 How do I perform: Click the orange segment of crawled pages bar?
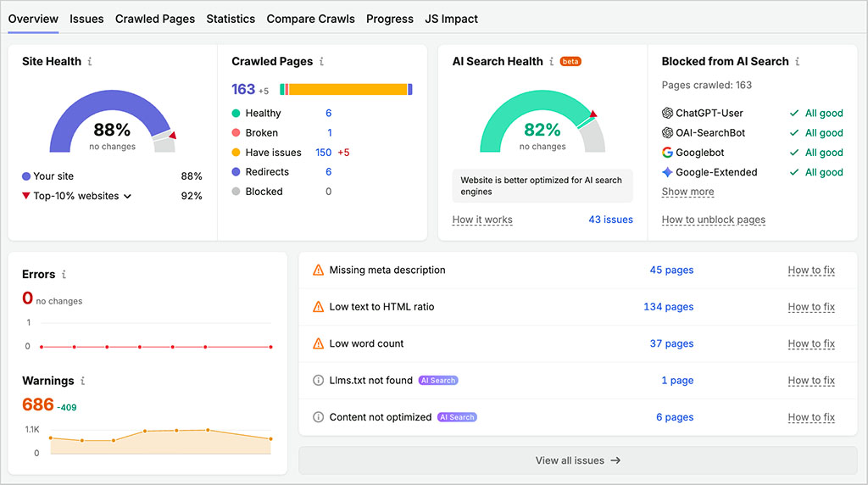348,89
